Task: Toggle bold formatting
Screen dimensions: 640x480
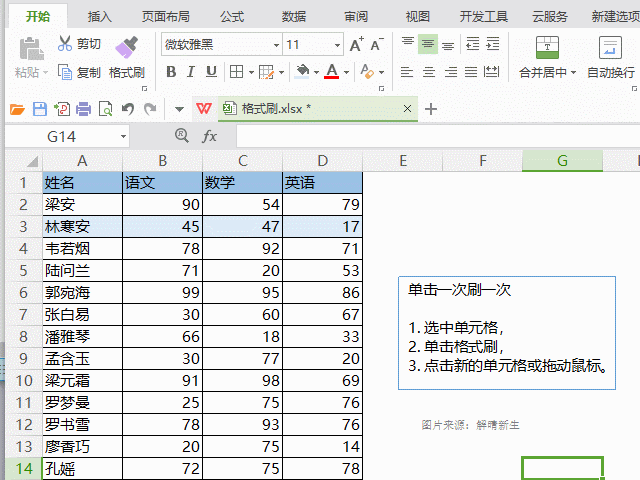Action: [170, 72]
